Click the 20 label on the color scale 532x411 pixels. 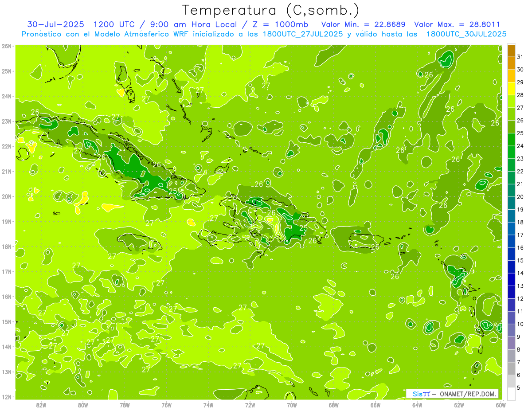(520, 197)
